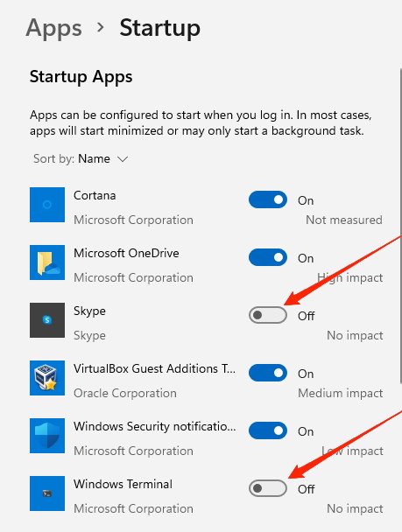Turn off the Cortana startup toggle
Screen dimensions: 402x532
click(x=268, y=199)
